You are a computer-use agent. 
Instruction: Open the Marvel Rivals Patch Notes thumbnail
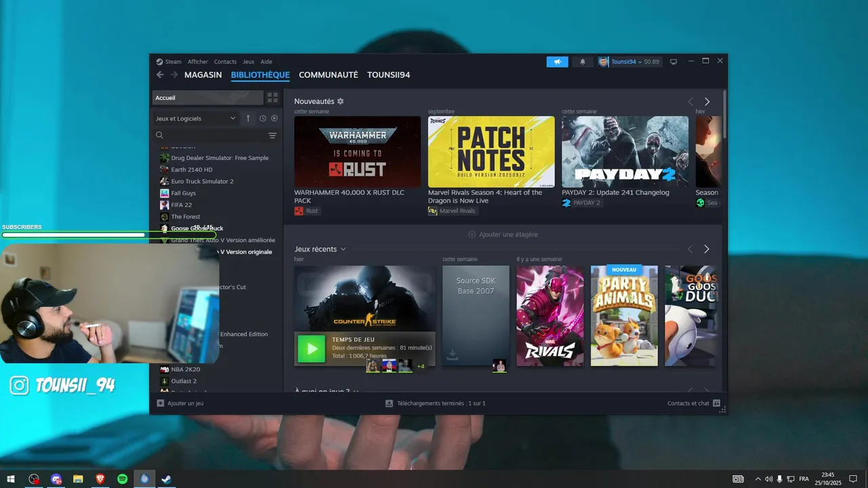click(491, 152)
